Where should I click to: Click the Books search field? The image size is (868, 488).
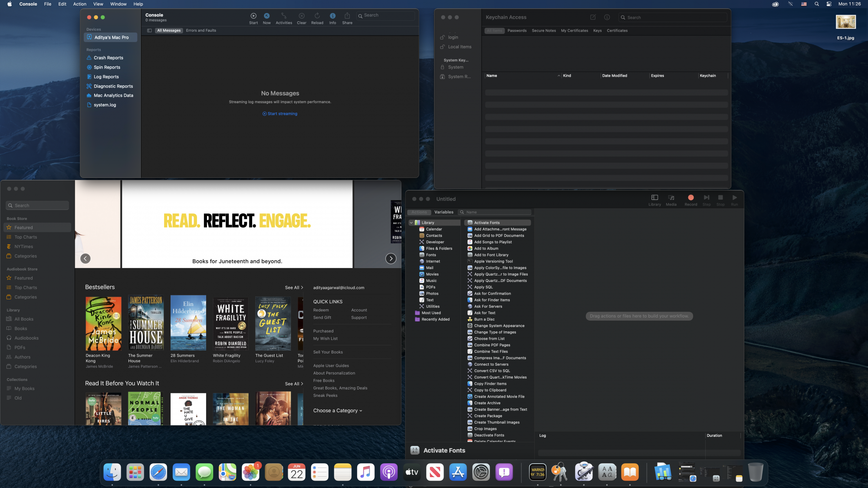click(x=37, y=206)
